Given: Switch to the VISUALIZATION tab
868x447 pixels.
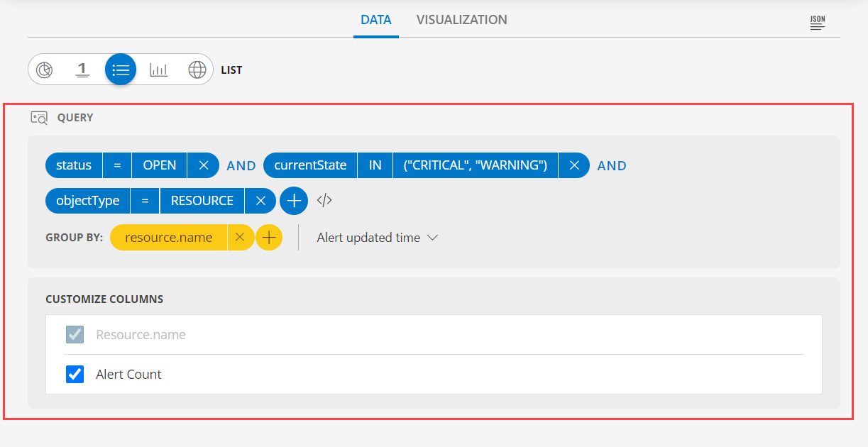Looking at the screenshot, I should coord(462,19).
